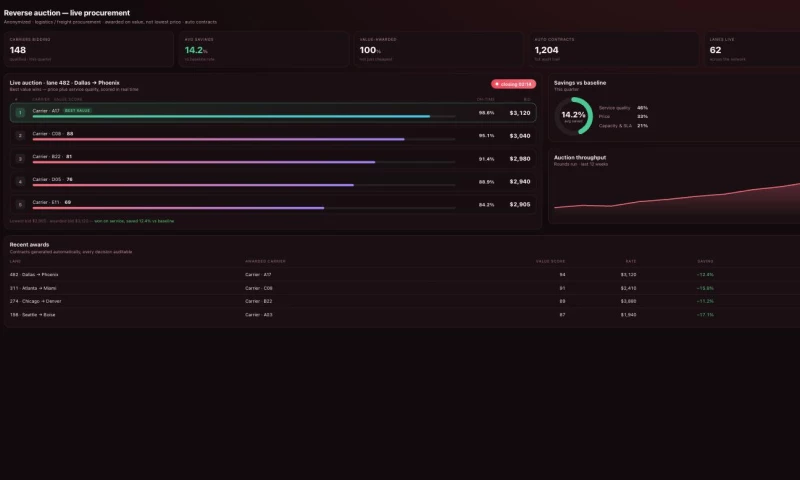Click the 'Savings' column header in awards

pos(706,261)
